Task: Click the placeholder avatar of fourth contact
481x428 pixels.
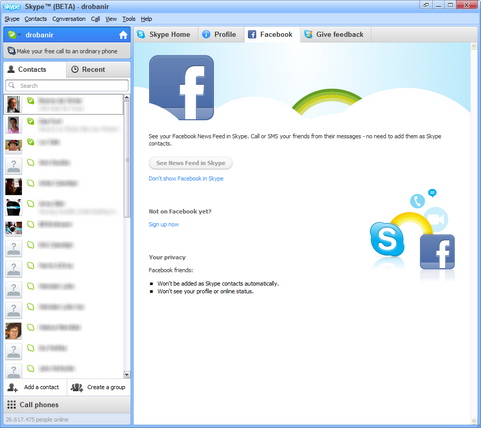Action: point(14,166)
